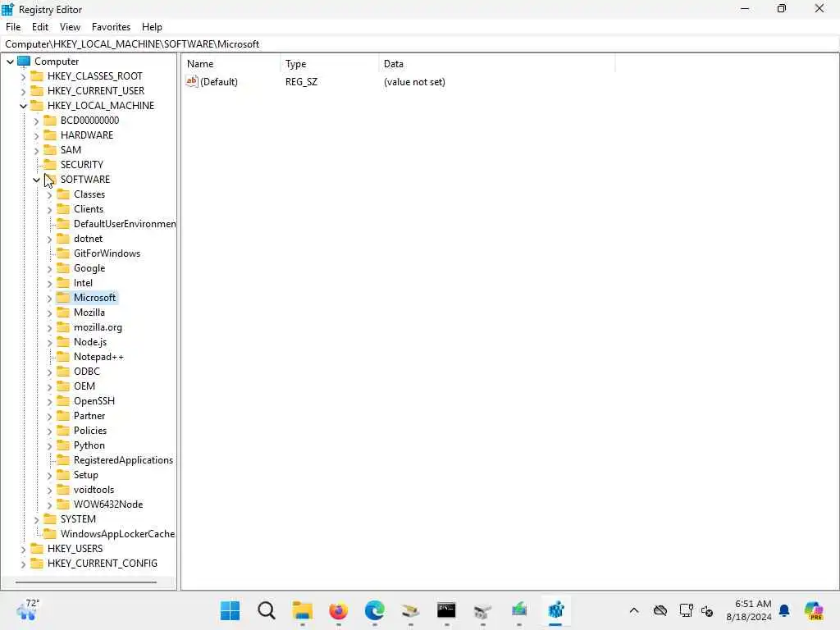840x630 pixels.
Task: Open taskbar Search
Action: pos(267,610)
